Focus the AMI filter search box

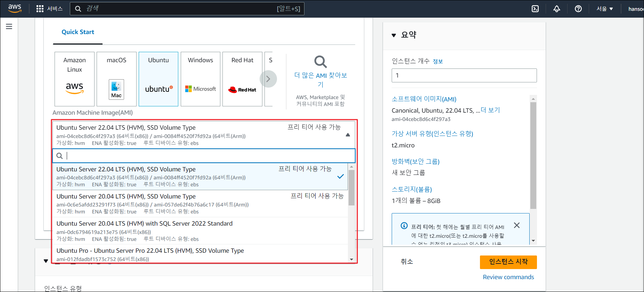pos(204,156)
